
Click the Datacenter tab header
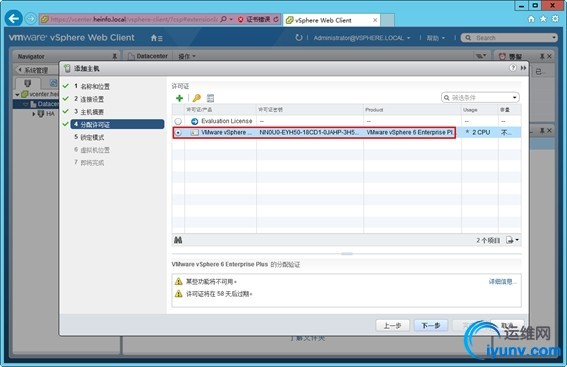148,56
